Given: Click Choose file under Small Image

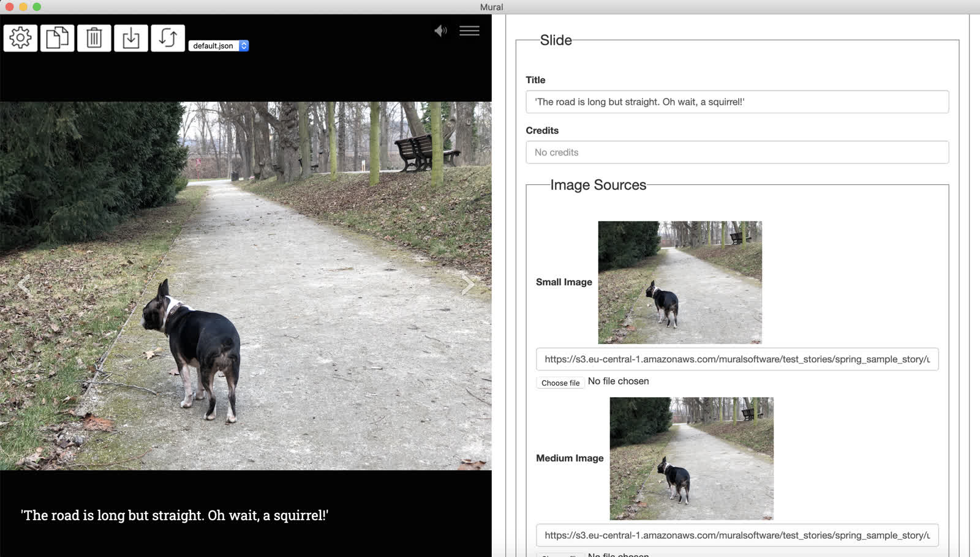Looking at the screenshot, I should point(560,383).
